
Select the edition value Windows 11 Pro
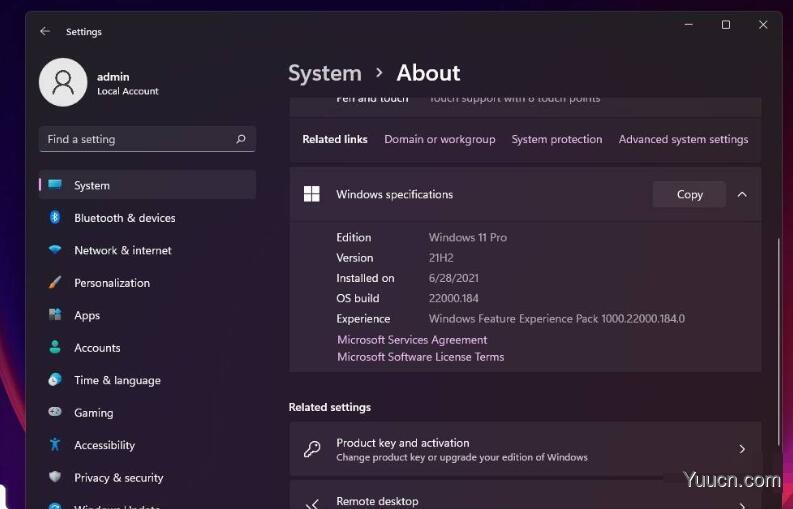pyautogui.click(x=468, y=237)
